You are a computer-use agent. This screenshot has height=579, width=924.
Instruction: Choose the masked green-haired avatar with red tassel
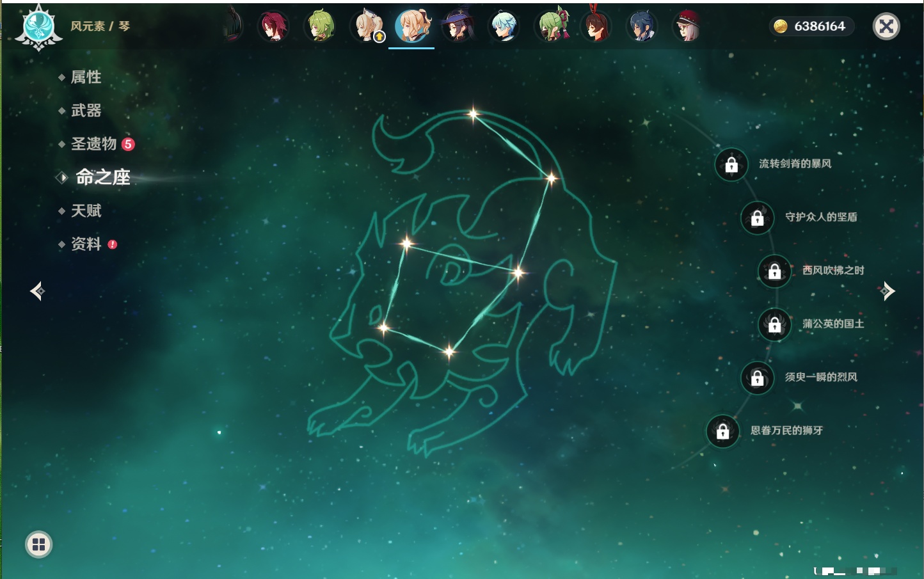pos(551,26)
